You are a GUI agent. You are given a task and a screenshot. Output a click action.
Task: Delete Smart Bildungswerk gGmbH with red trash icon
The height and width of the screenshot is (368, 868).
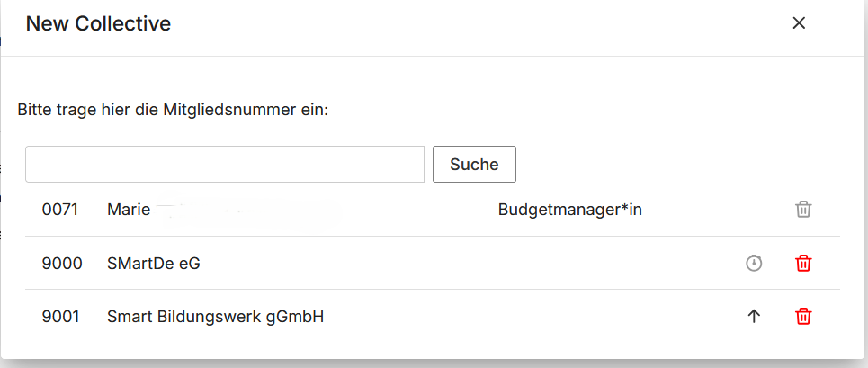(x=803, y=317)
